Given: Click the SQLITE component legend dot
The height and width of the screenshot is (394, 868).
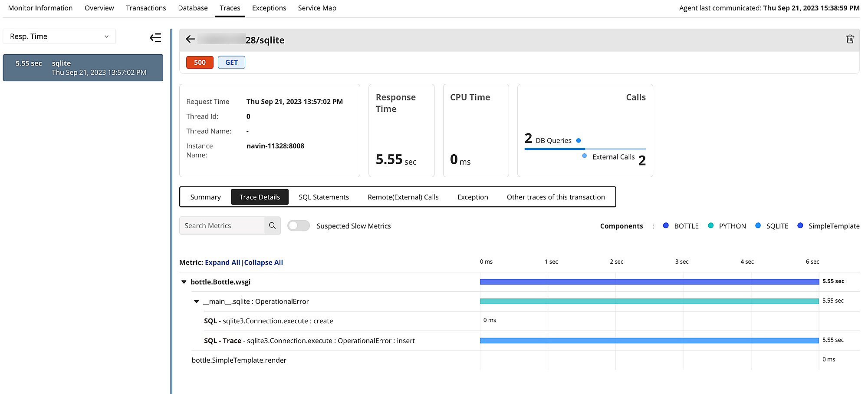Looking at the screenshot, I should click(x=758, y=225).
